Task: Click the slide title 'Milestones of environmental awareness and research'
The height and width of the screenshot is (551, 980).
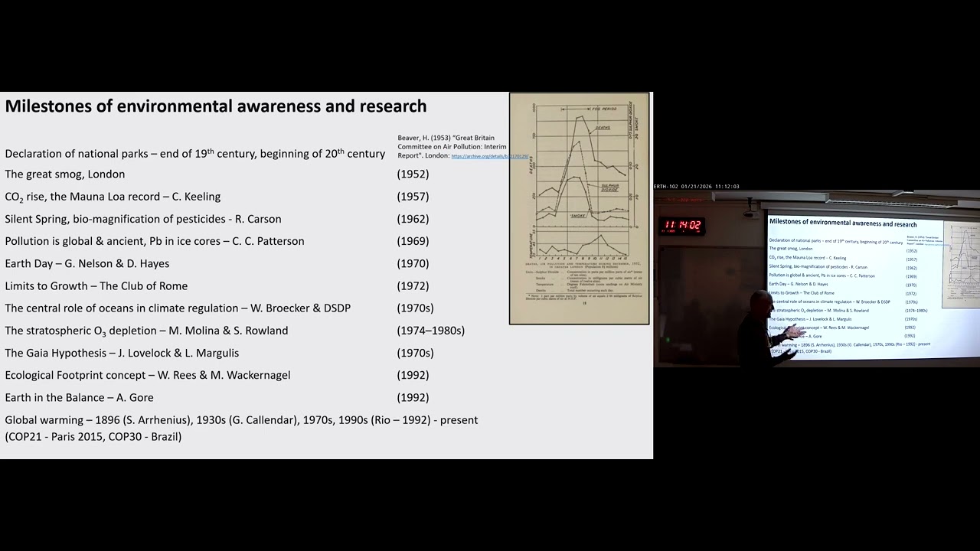Action: coord(216,106)
